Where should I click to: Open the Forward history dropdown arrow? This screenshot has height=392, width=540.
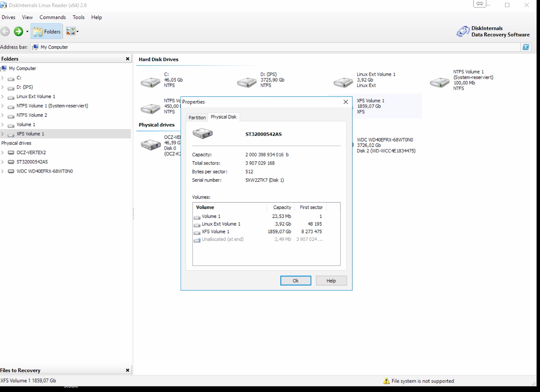pyautogui.click(x=27, y=32)
